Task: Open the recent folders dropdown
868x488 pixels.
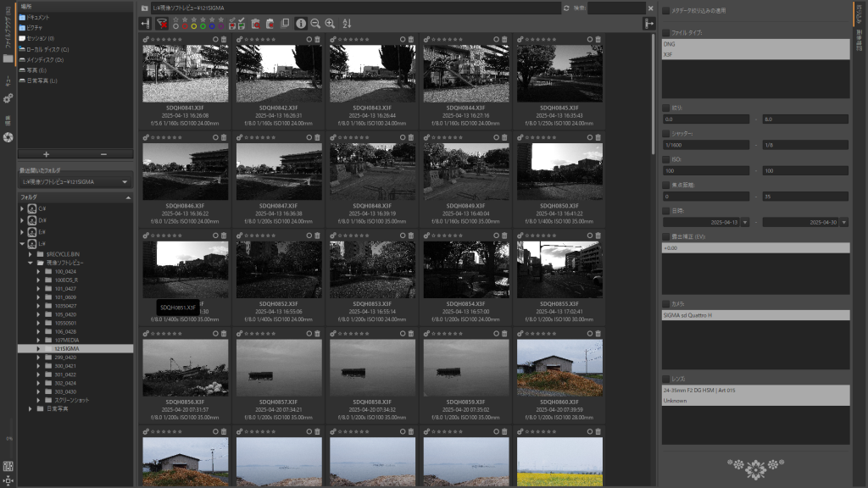Action: point(75,181)
